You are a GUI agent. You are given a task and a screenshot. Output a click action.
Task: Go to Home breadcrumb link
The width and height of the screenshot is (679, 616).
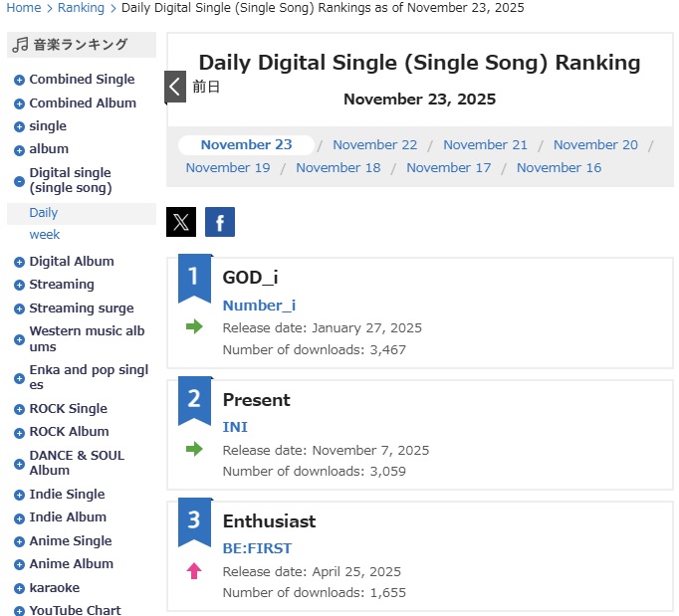click(24, 8)
